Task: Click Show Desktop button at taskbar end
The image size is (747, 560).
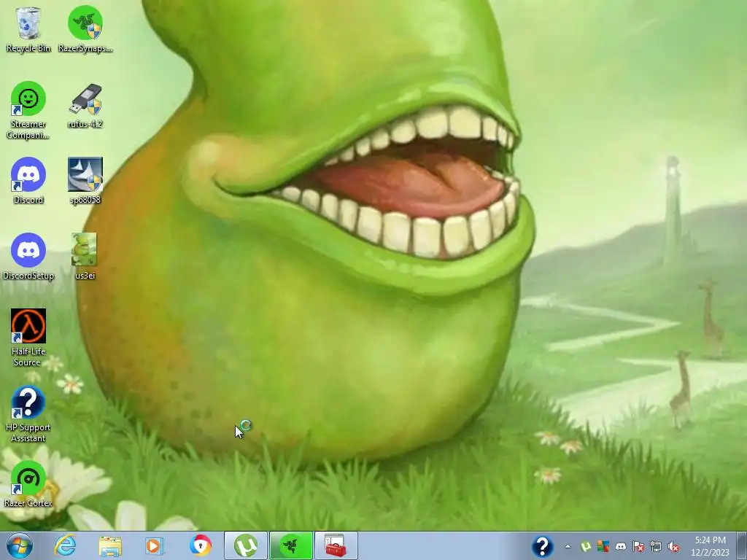Action: click(742, 546)
